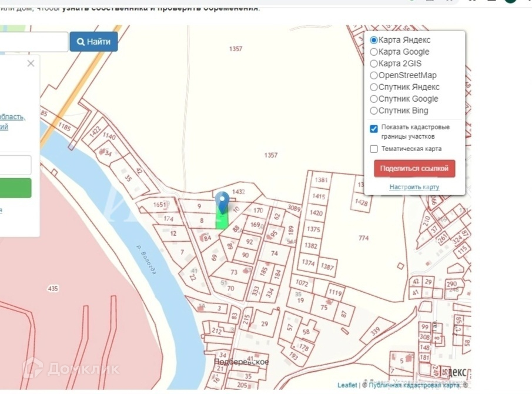Choose the Карта 2GIS map layer
Image resolution: width=532 pixels, height=394 pixels.
coord(373,64)
